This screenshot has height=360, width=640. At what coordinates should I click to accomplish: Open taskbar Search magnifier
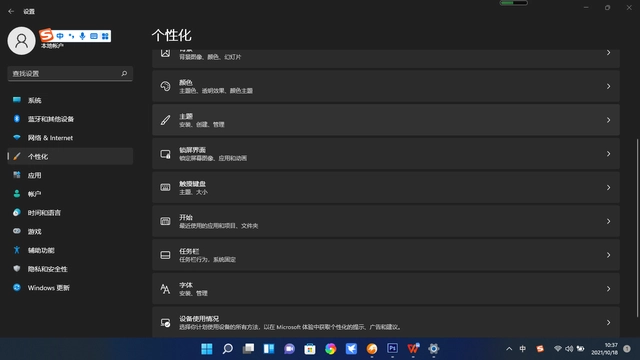click(x=228, y=349)
